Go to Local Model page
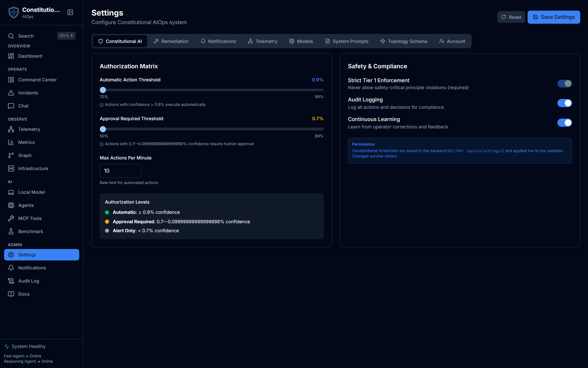 click(x=42, y=192)
